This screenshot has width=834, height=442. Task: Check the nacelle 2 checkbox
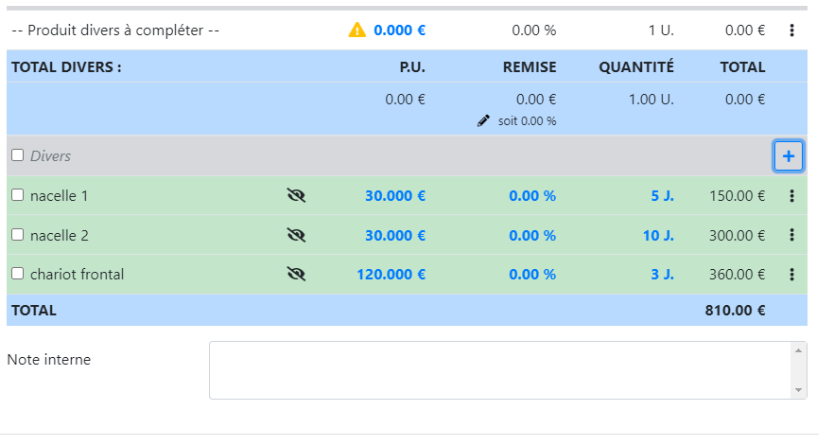tap(17, 235)
